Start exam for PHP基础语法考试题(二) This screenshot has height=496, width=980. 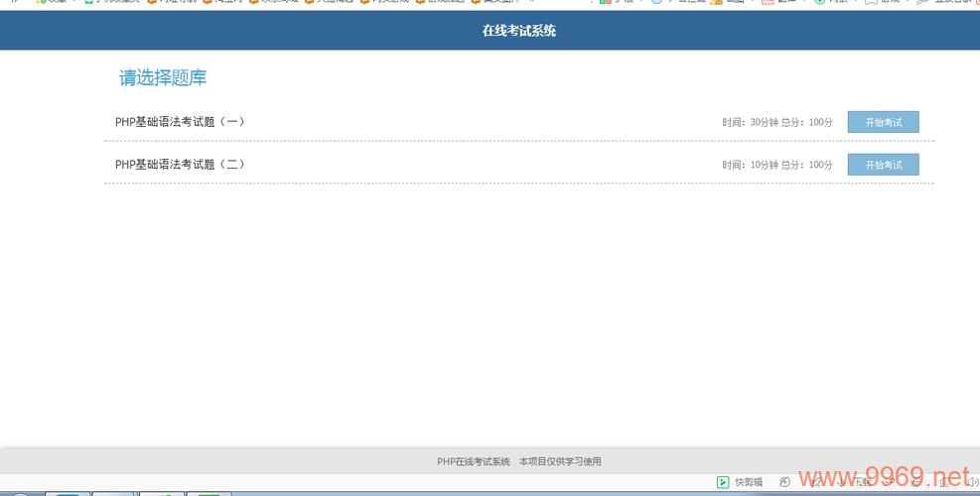(883, 165)
